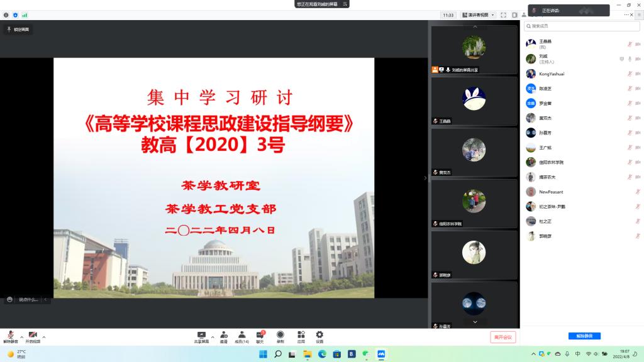
Task: Select KongYashuai in the member list
Action: (x=552, y=74)
